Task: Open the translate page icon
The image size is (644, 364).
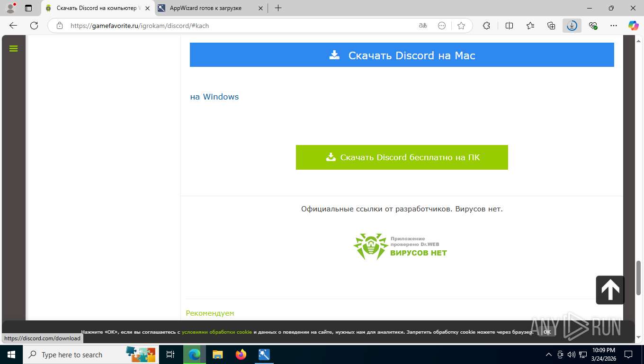Action: coord(423,26)
